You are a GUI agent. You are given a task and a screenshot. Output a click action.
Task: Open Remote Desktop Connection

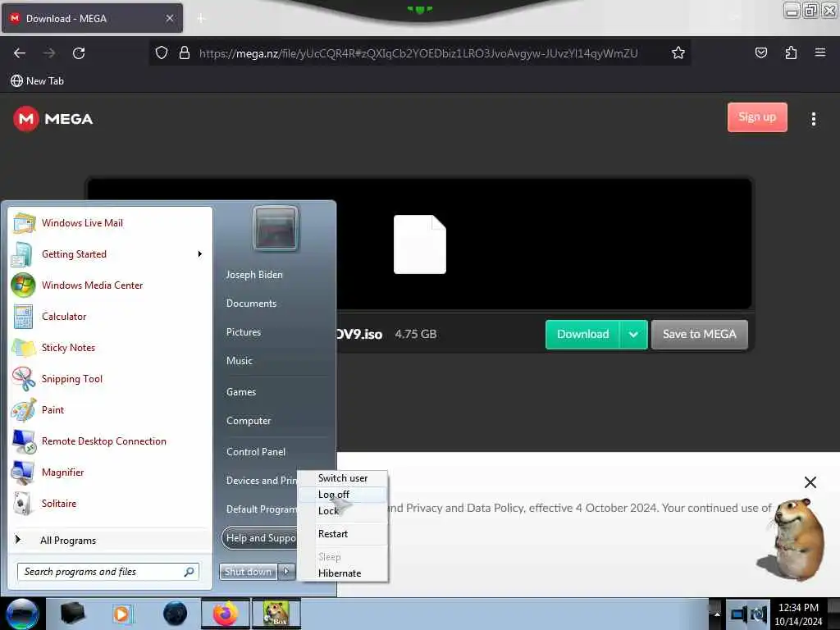[111, 441]
